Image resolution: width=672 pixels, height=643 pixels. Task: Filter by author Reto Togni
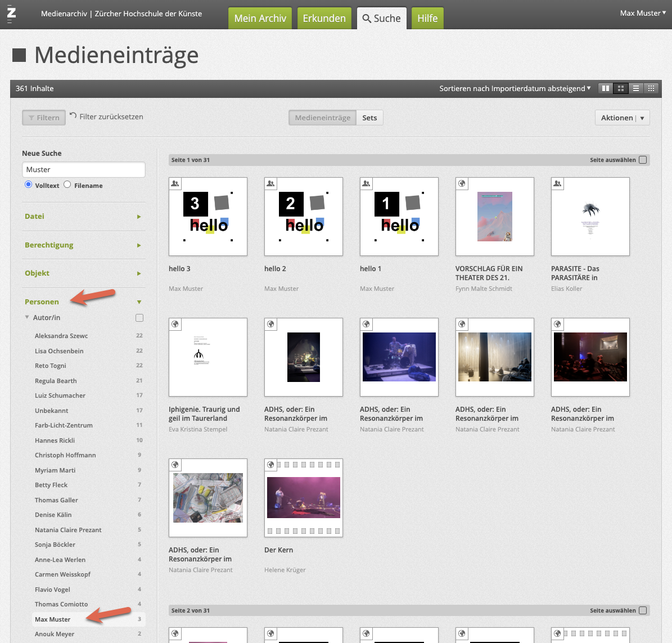coord(89,366)
